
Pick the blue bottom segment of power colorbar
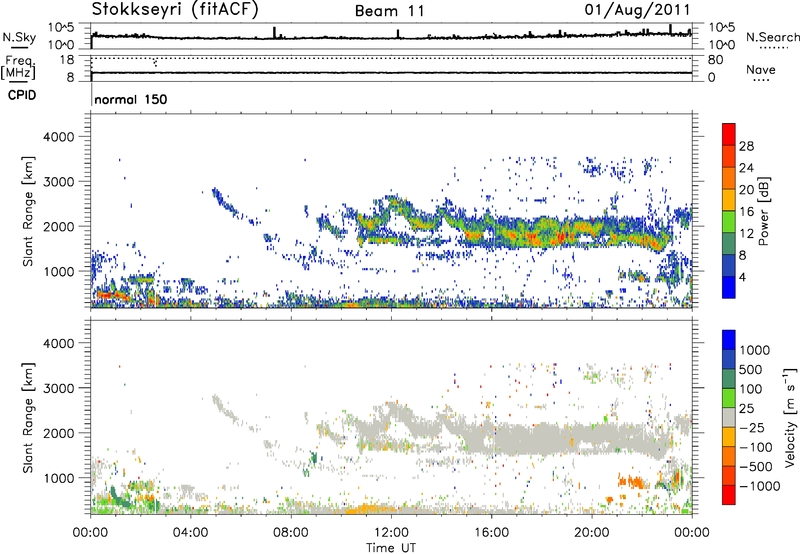click(729, 288)
